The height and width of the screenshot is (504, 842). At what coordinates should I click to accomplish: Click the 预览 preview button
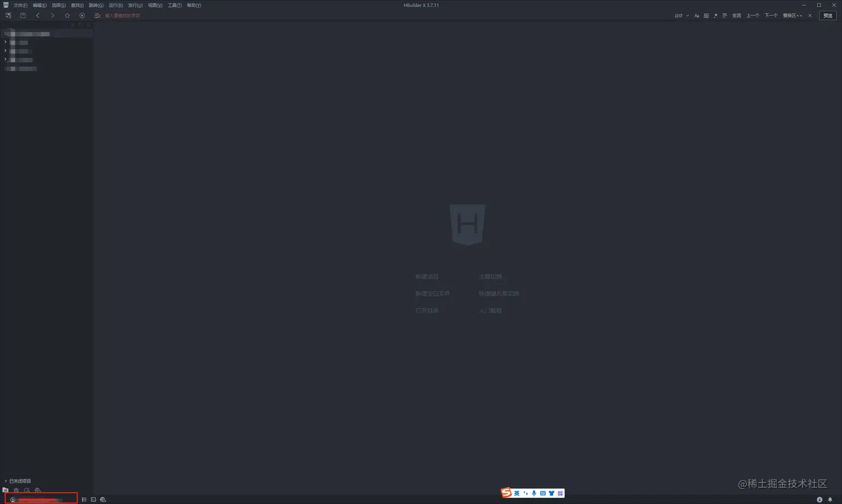click(x=828, y=16)
